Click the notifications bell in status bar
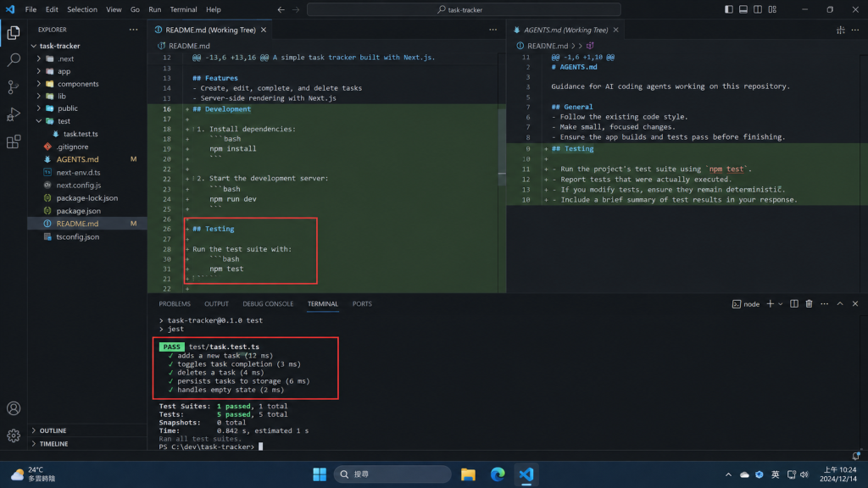The image size is (868, 488). pyautogui.click(x=856, y=456)
